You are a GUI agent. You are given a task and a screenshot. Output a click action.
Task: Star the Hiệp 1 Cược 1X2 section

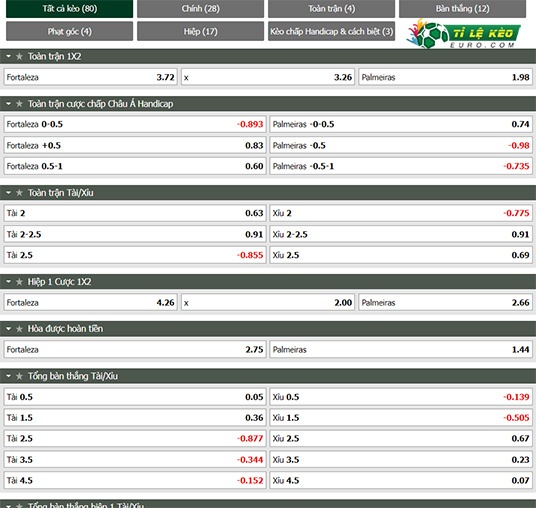coord(19,282)
